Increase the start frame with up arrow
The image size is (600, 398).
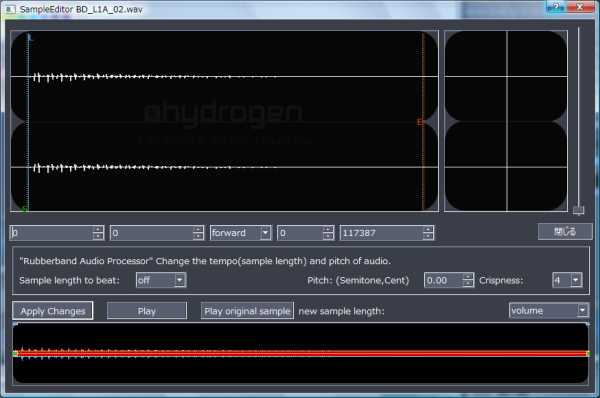(x=98, y=229)
